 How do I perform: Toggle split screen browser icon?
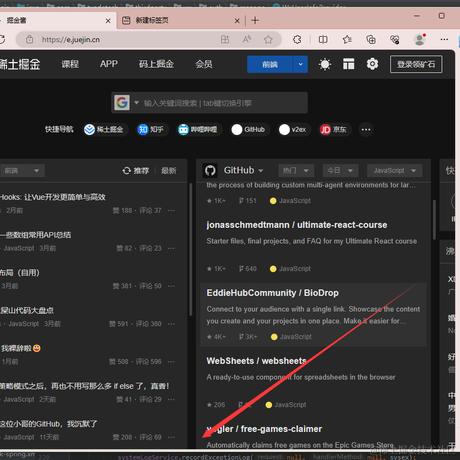click(323, 40)
